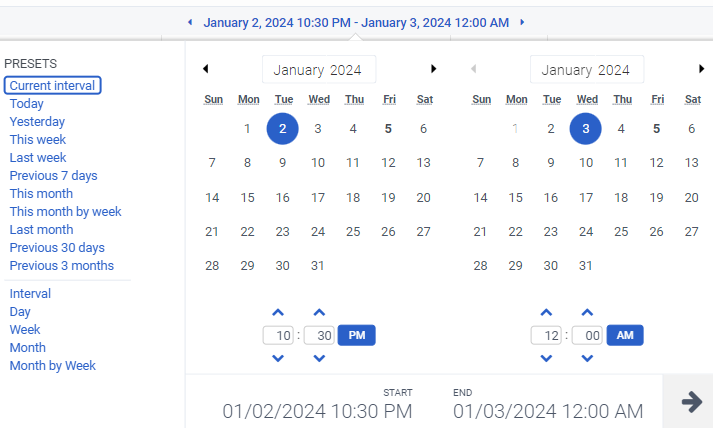Toggle start time PM button
This screenshot has width=713, height=428.
pos(356,335)
